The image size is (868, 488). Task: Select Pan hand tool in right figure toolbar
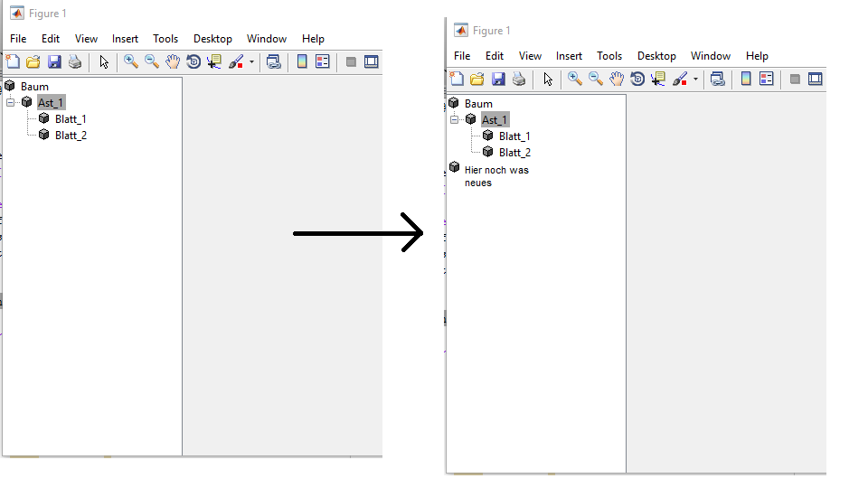click(617, 79)
